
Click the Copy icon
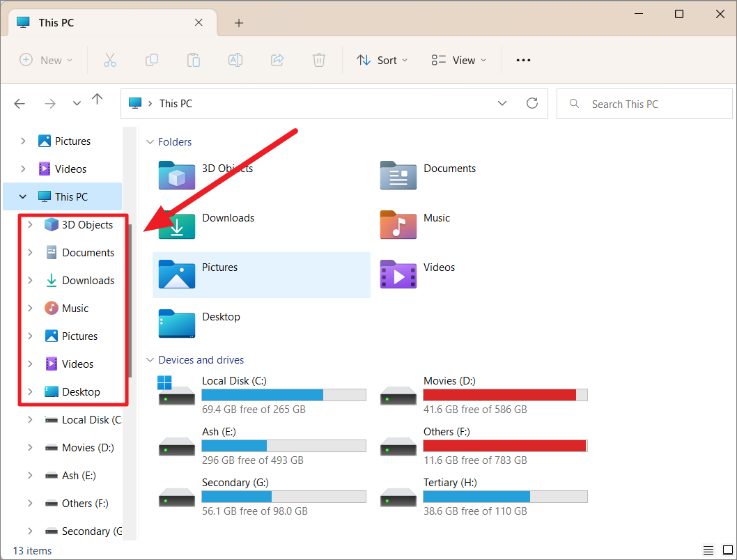point(152,60)
